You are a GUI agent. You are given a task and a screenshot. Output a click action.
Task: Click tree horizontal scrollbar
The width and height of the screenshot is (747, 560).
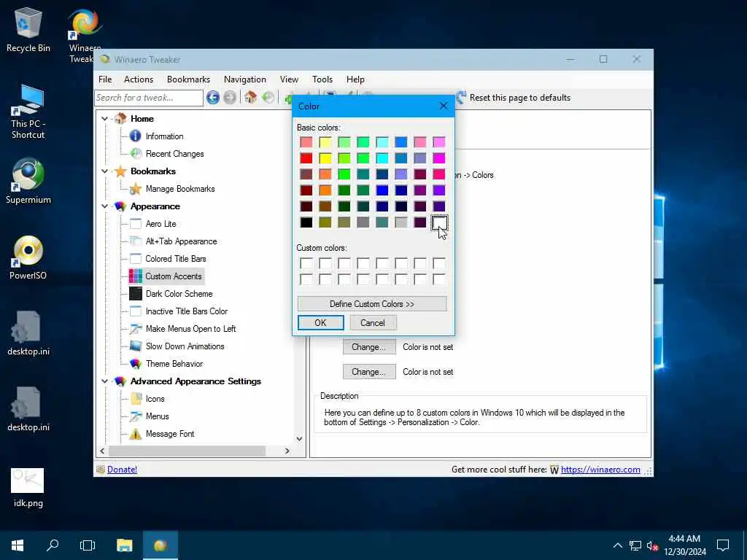click(x=187, y=451)
